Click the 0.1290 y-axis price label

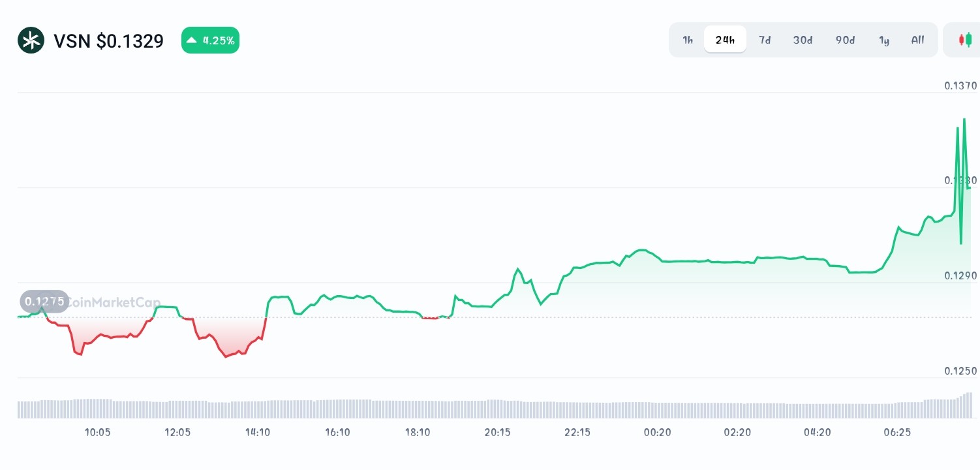960,276
